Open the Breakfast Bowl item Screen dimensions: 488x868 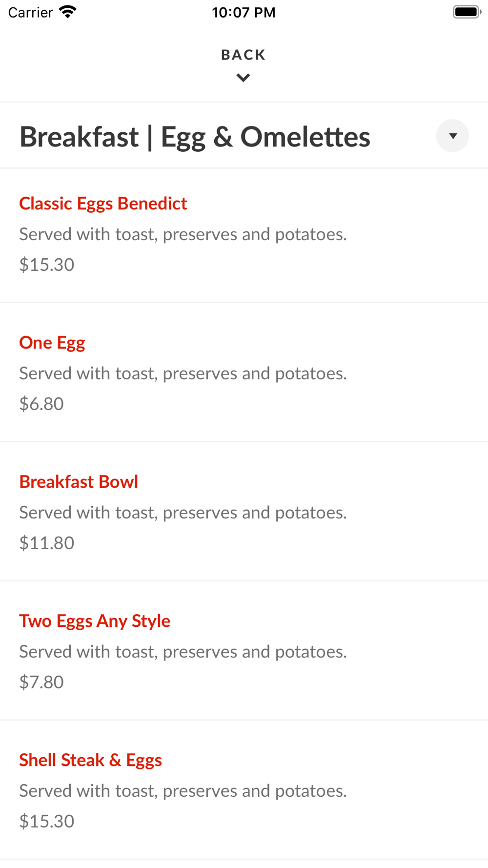[x=79, y=482]
